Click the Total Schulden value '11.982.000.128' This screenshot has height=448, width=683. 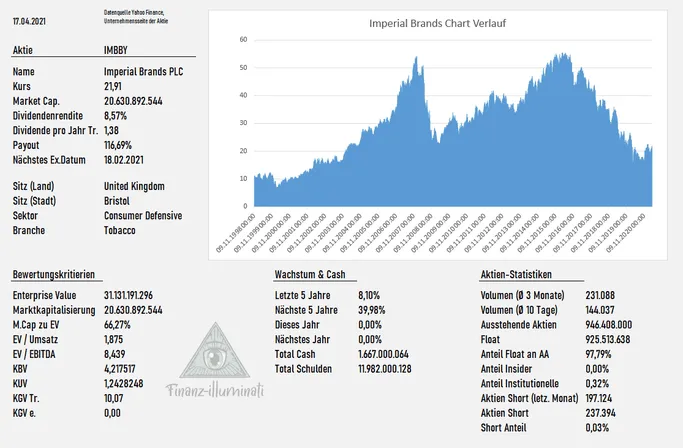click(x=385, y=369)
